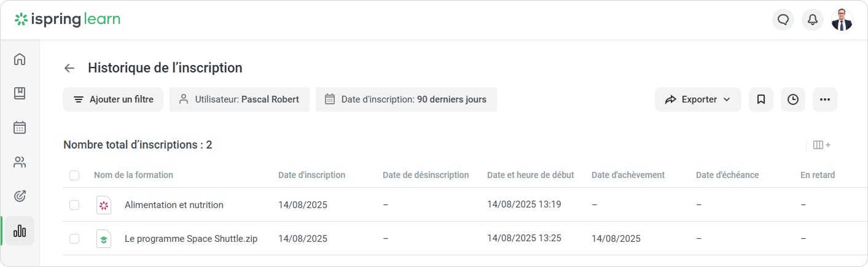Go back with the left arrow
Image resolution: width=868 pixels, height=267 pixels.
69,68
